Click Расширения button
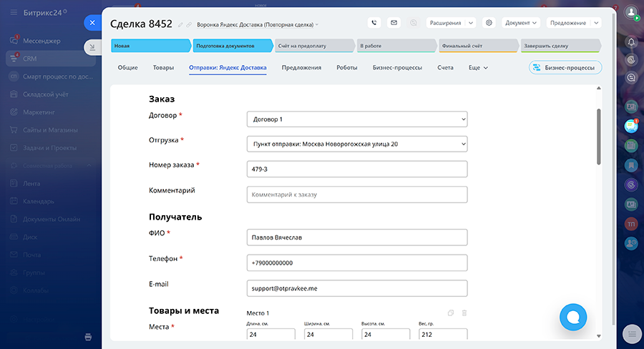The width and height of the screenshot is (644, 349). pos(446,23)
